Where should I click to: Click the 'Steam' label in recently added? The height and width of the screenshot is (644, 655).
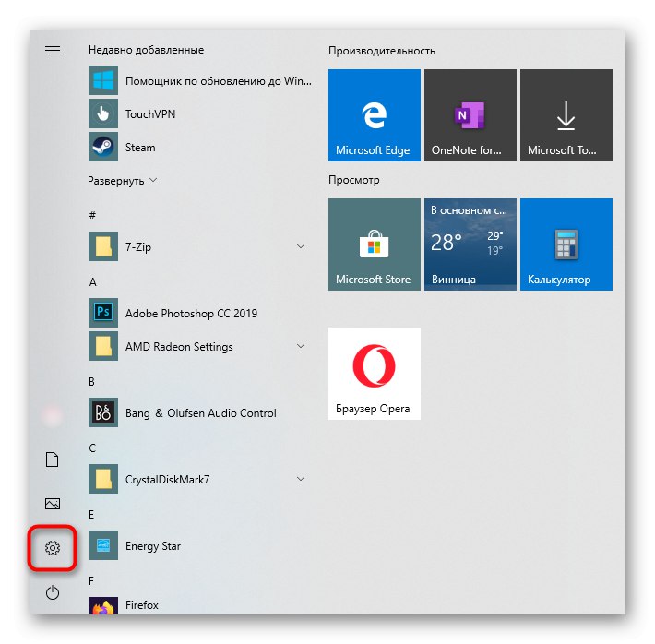pyautogui.click(x=140, y=148)
